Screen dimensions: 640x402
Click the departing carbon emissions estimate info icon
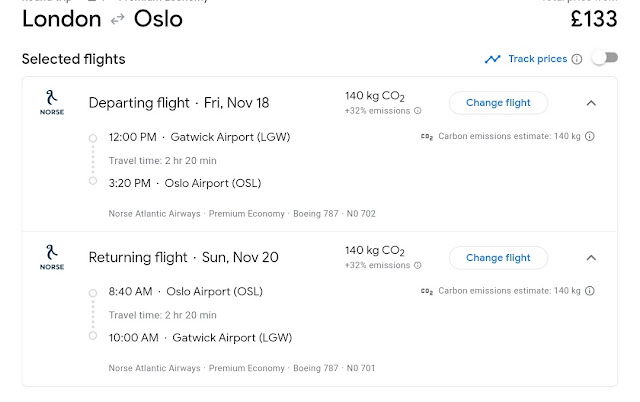point(590,136)
